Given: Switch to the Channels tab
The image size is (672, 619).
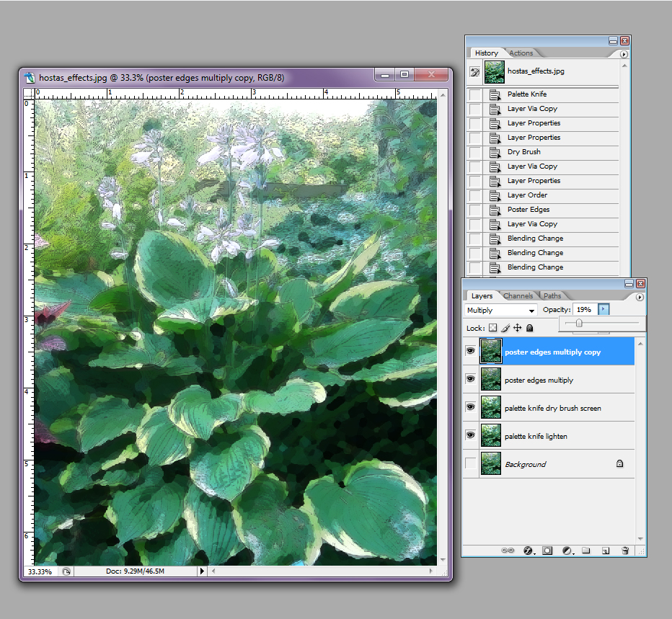Looking at the screenshot, I should (518, 295).
